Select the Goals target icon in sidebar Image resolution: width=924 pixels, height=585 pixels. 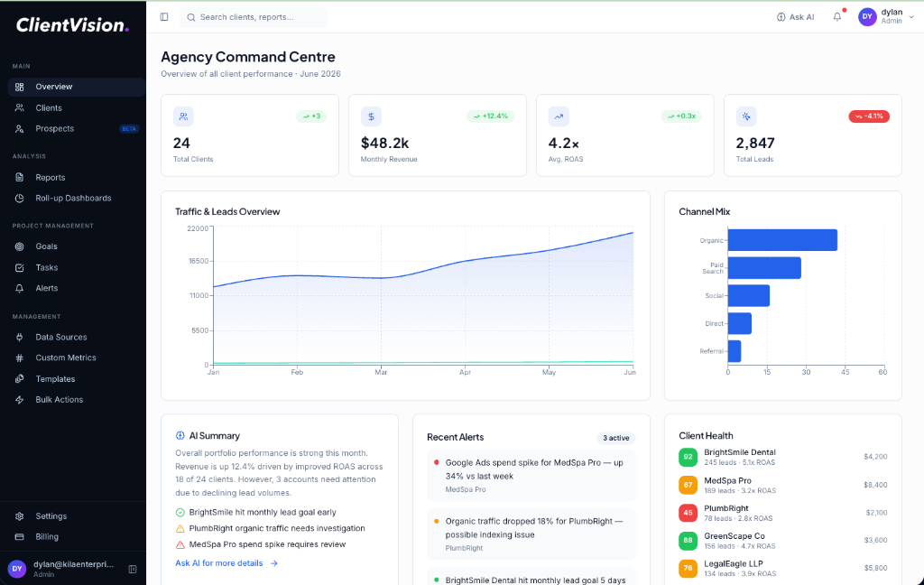tap(20, 246)
